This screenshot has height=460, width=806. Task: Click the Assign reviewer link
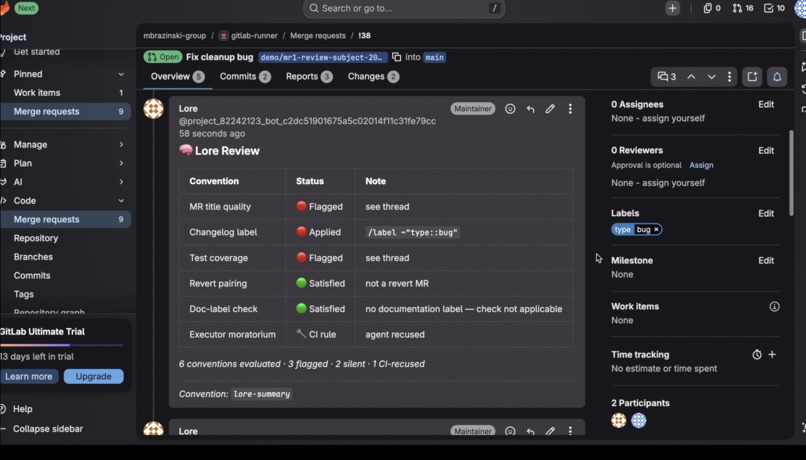(701, 165)
